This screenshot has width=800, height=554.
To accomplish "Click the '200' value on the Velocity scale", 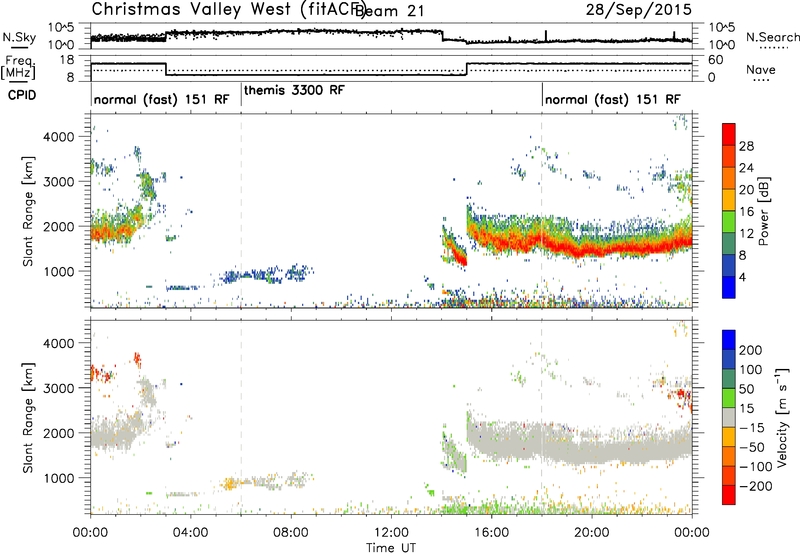I will (751, 350).
